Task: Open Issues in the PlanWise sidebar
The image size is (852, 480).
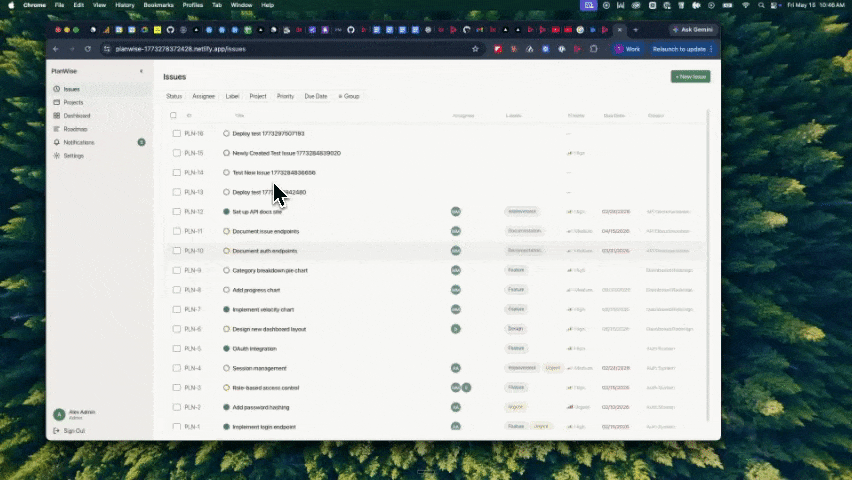Action: pos(98,89)
